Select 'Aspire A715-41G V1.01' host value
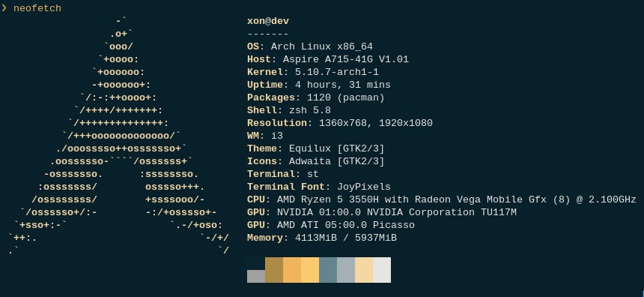644x297 pixels. tap(346, 59)
